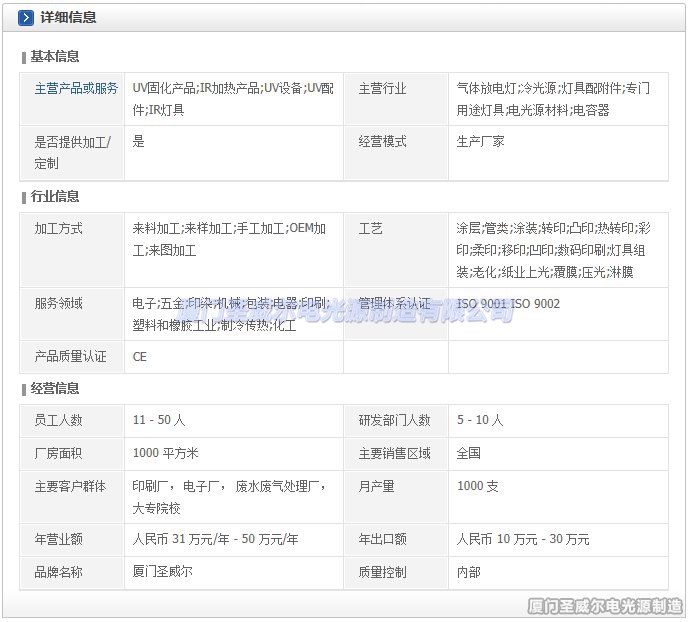Click the 品牌名称 value 厦门圣威尔
Screen dimensions: 690x622
click(x=162, y=571)
